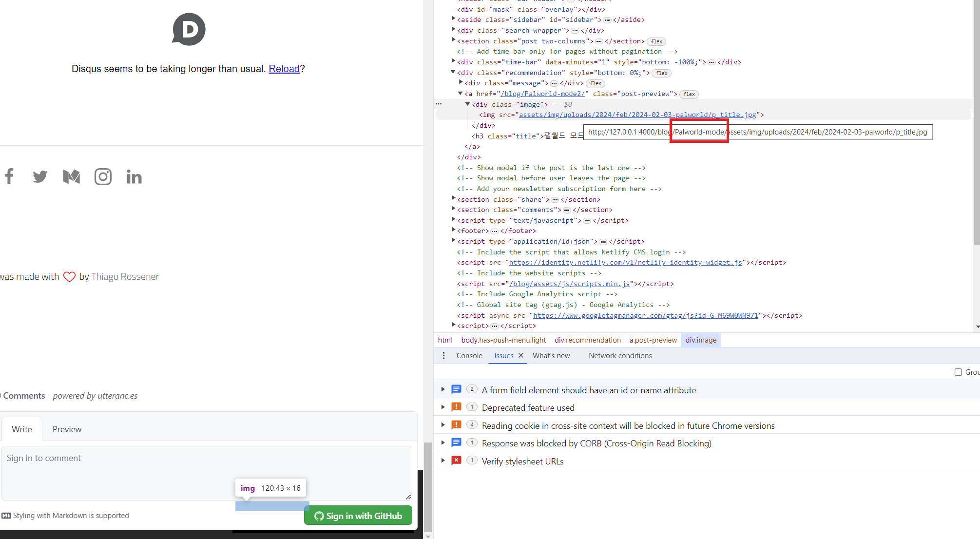Click the Reload link for Disqus
Viewport: 980px width, 539px height.
(x=284, y=68)
